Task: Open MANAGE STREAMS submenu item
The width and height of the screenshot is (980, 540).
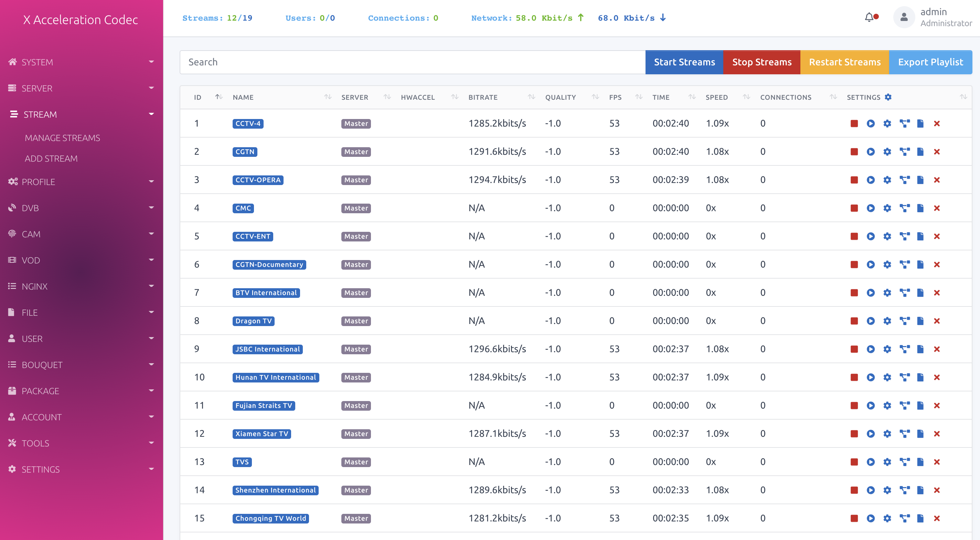Action: 62,138
